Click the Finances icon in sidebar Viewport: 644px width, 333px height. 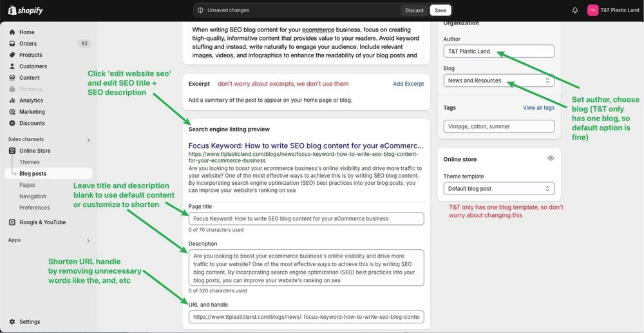pos(12,89)
